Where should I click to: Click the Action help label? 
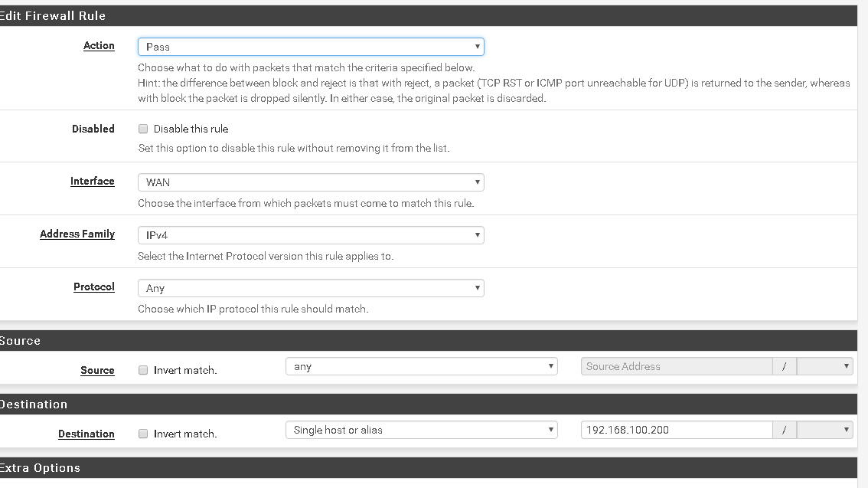(99, 45)
